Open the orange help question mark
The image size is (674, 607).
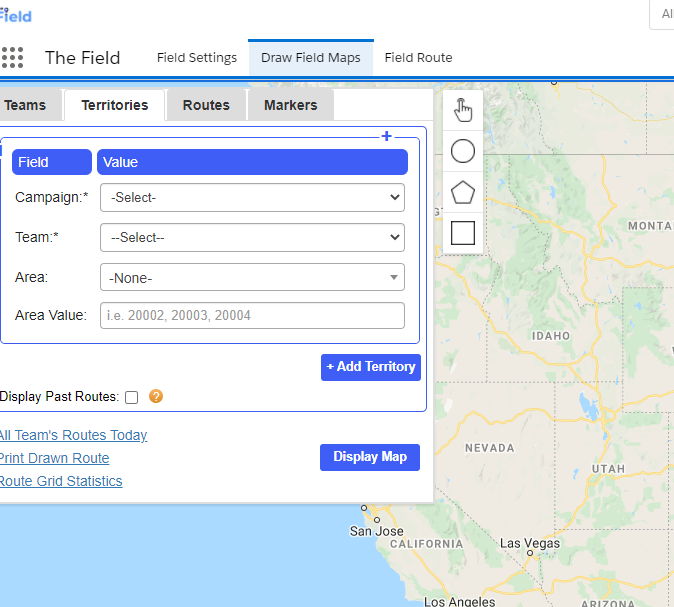coord(156,396)
